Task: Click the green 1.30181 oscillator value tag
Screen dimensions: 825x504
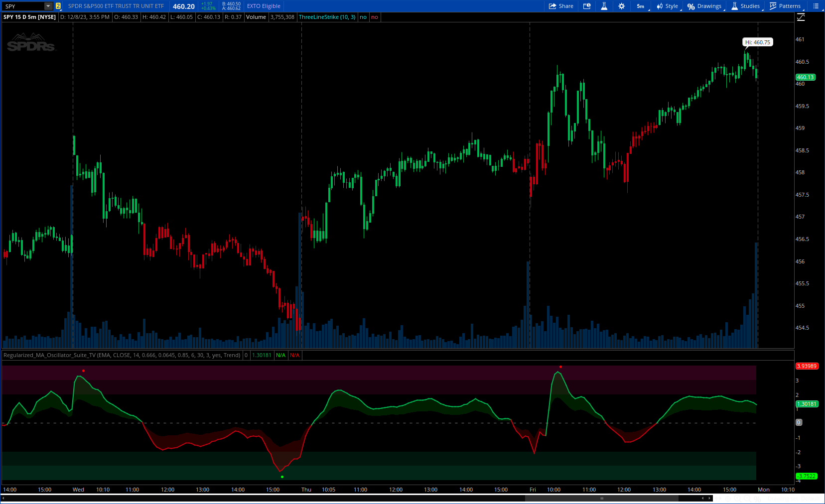Action: (807, 404)
